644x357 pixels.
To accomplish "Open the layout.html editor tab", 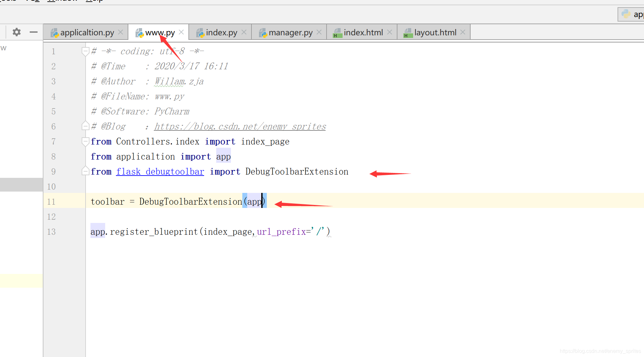I will [435, 33].
